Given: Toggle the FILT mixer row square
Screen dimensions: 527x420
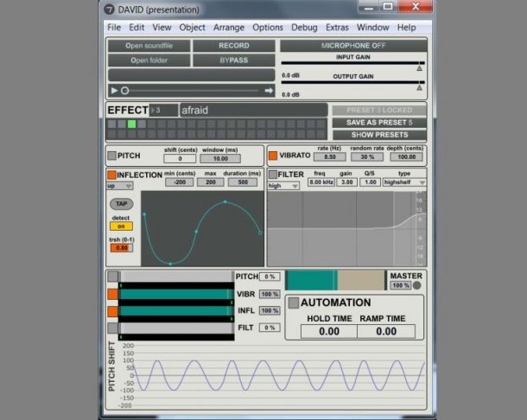Looking at the screenshot, I should [x=112, y=328].
